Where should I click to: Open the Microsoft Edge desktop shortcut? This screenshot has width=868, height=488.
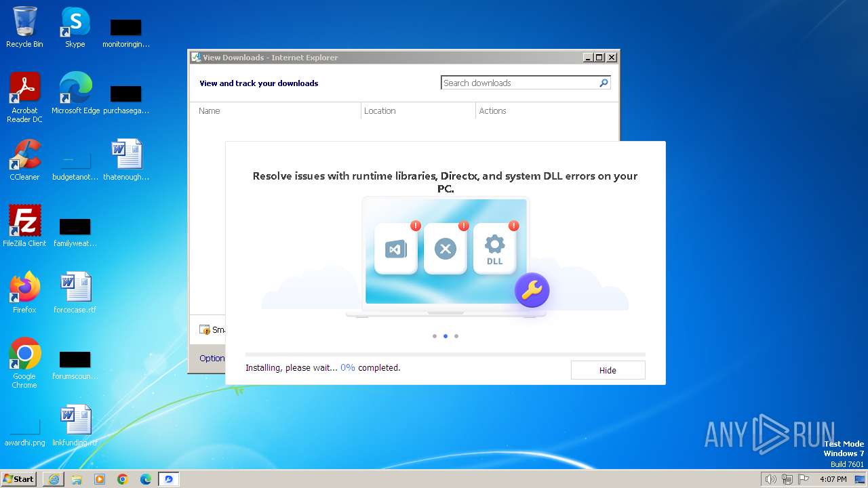75,94
